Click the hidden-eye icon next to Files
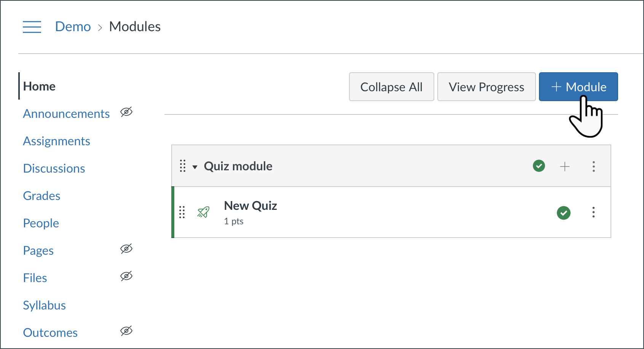The height and width of the screenshot is (349, 644). click(x=126, y=276)
